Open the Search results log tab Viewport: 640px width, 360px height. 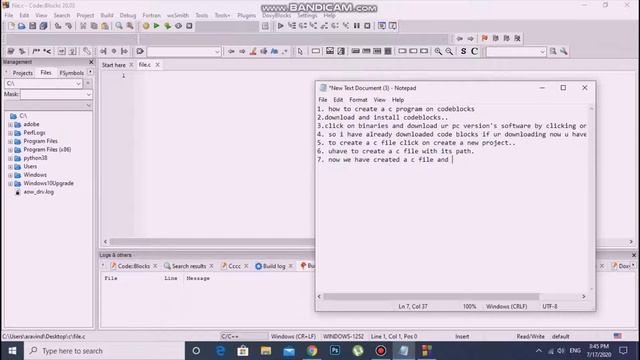point(189,266)
